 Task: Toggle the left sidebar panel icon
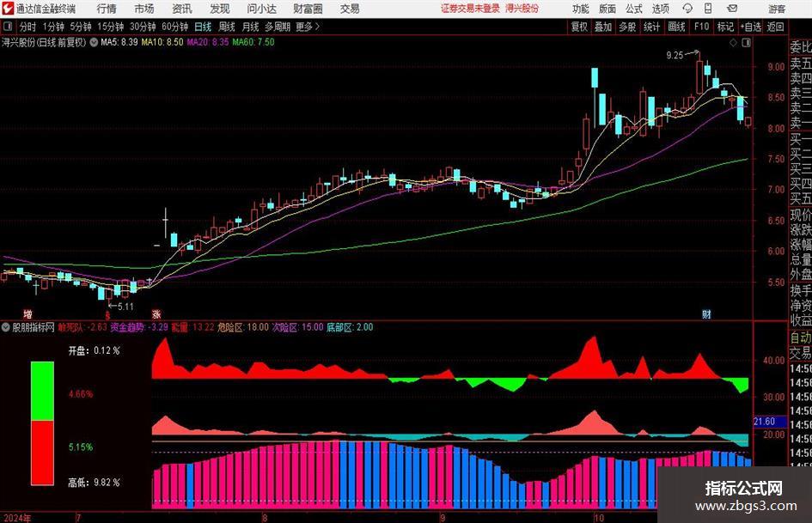7,27
